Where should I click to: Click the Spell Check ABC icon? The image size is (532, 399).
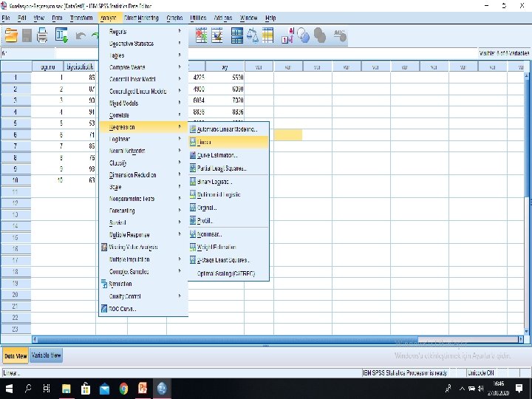(x=340, y=35)
